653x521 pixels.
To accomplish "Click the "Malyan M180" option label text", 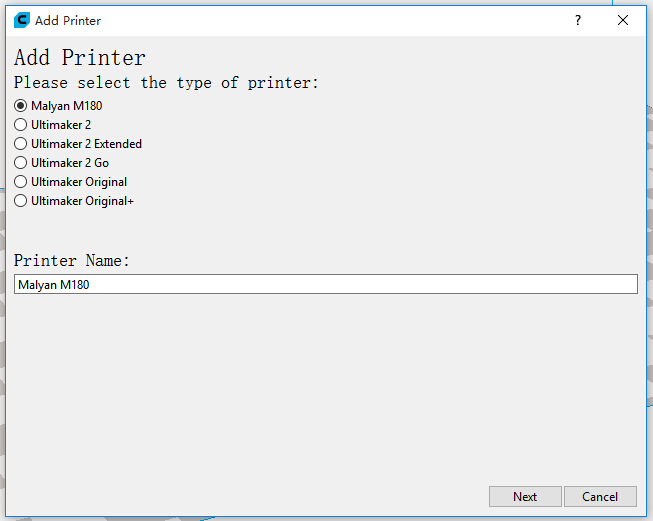I will pos(66,106).
